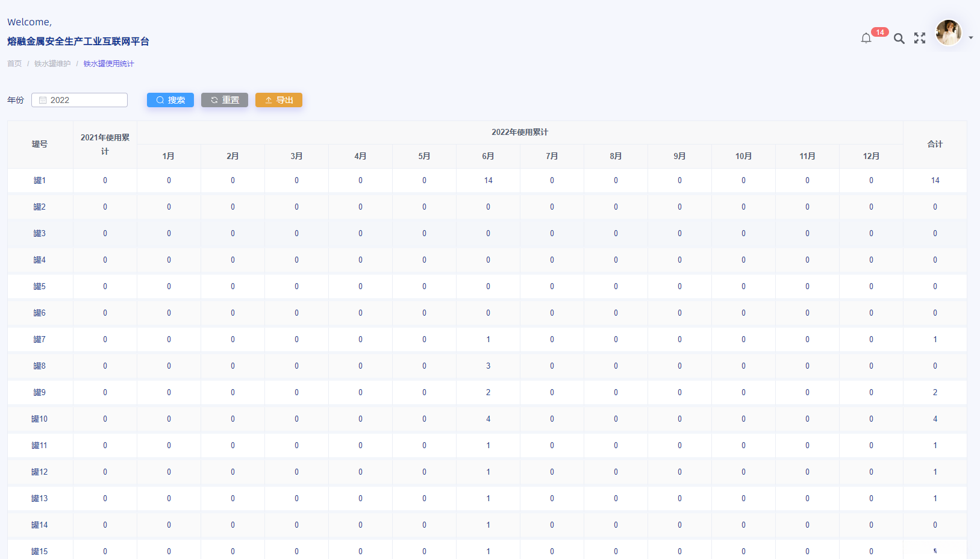Click the 7月 column header

pos(552,157)
